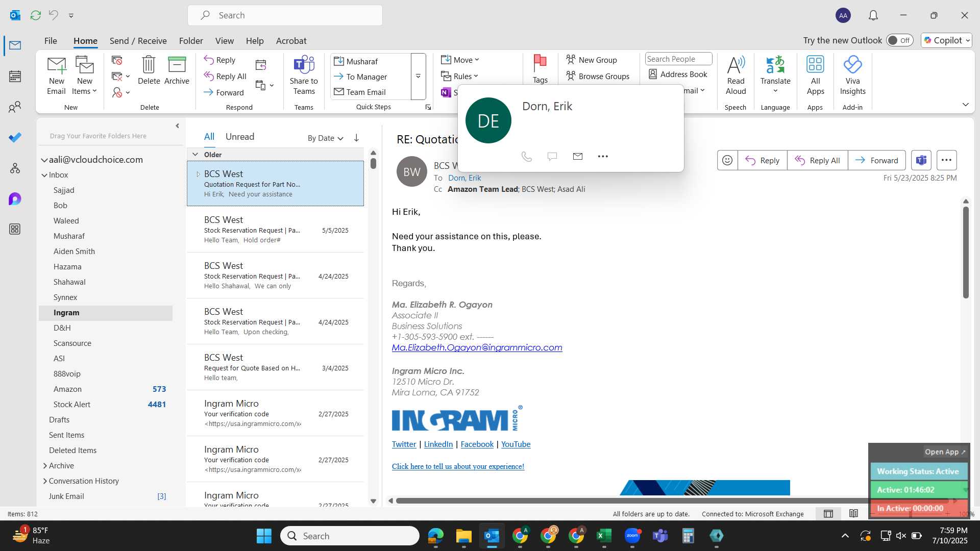Open Excel from the taskbar
This screenshot has height=551, width=980.
pos(604,536)
